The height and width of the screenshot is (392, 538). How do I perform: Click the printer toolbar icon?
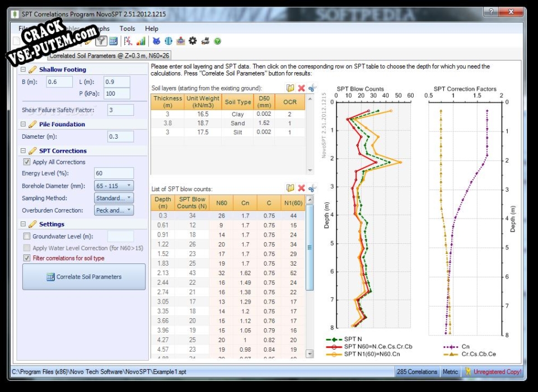tap(205, 41)
